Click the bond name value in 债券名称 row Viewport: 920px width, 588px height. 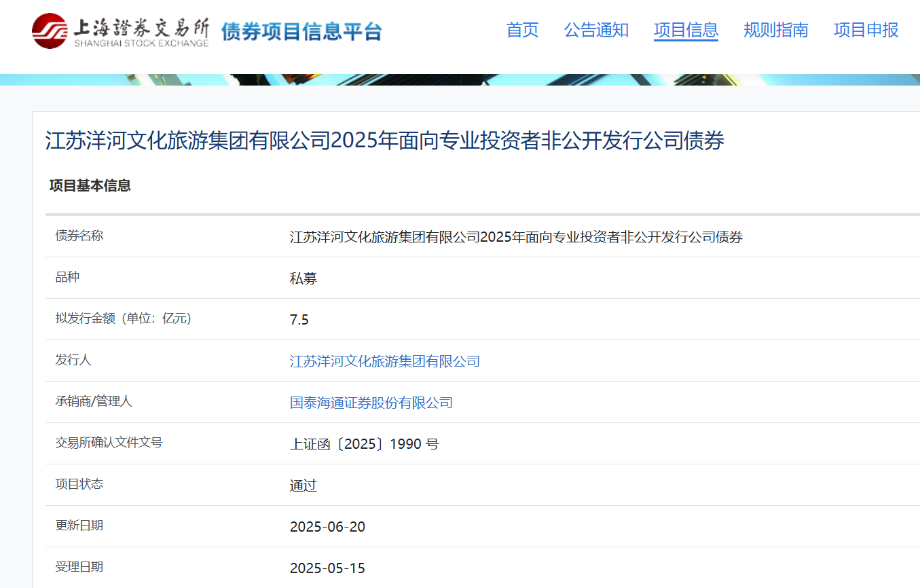[x=516, y=237]
